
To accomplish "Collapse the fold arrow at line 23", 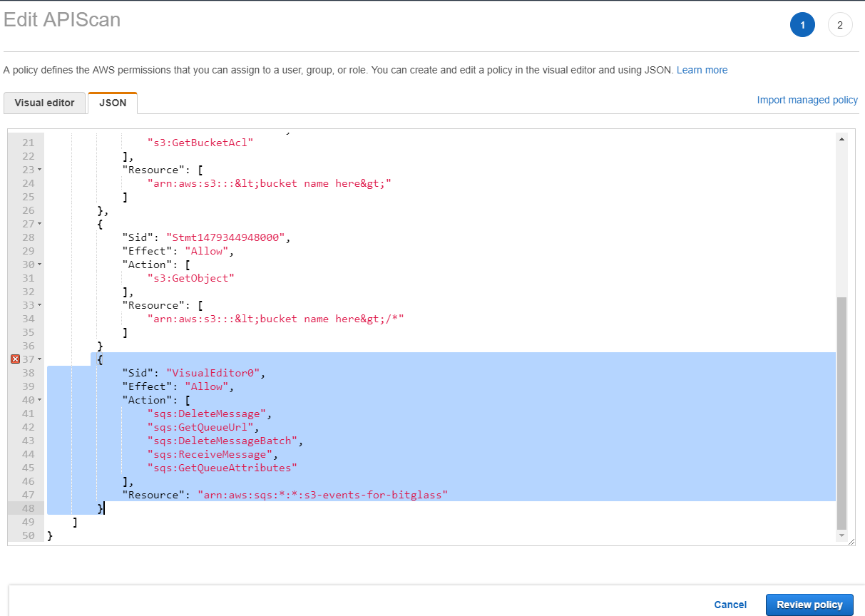I will [x=39, y=170].
